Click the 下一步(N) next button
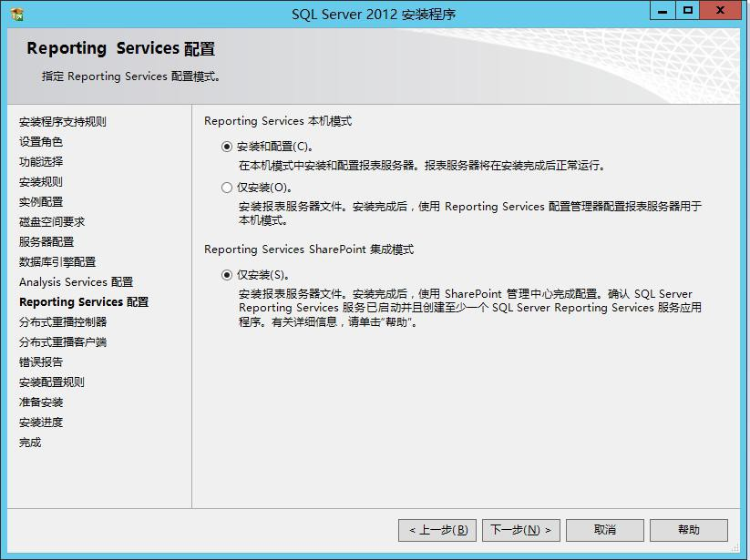 pos(521,530)
